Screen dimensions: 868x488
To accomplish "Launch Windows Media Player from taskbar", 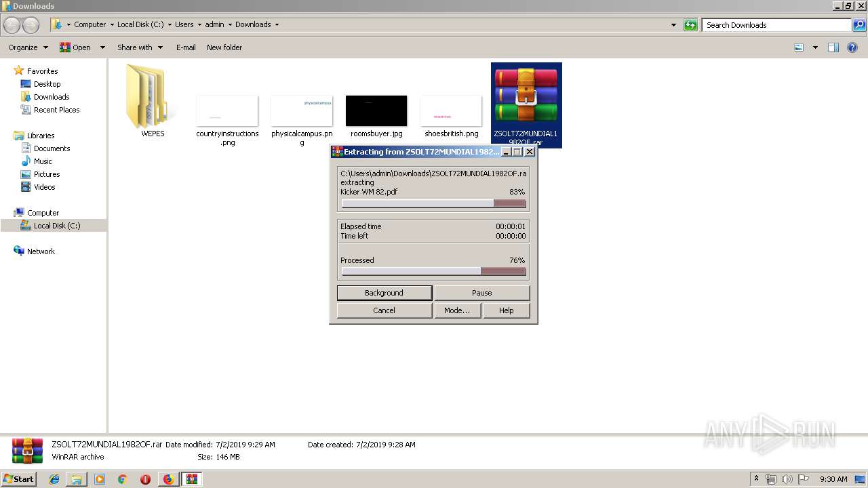I will pos(100,479).
